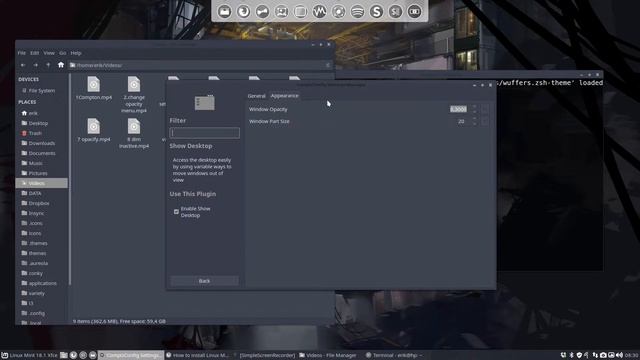Go up to the parent folder
This screenshot has width=640, height=360.
click(x=48, y=65)
